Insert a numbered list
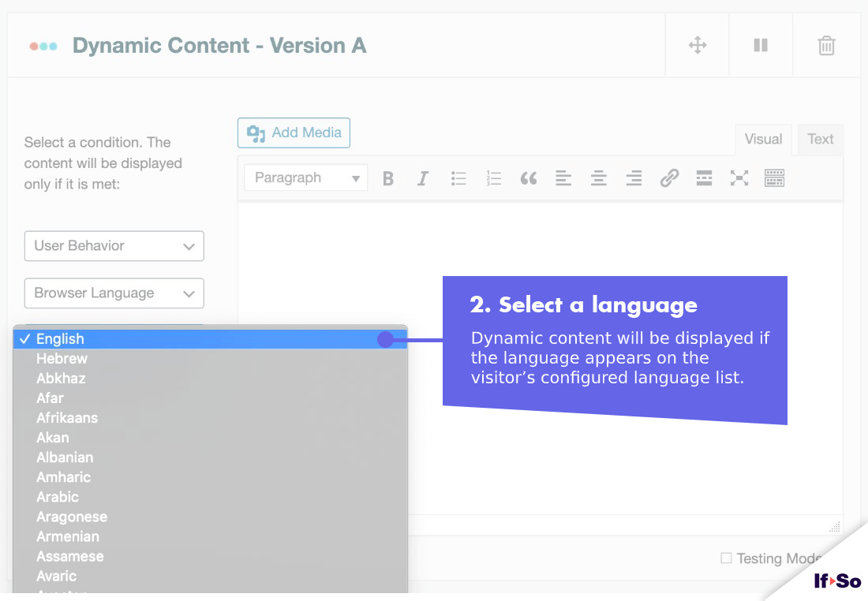 [x=493, y=178]
